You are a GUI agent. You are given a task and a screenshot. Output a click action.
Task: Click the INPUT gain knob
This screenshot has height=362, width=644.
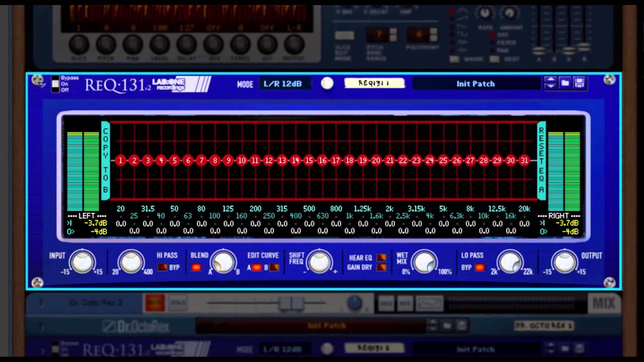pyautogui.click(x=82, y=262)
